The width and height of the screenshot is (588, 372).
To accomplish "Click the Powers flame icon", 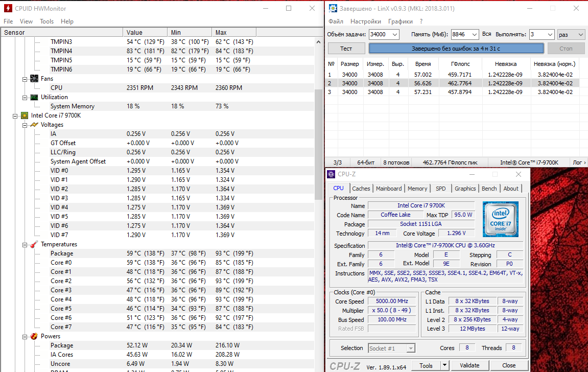I will pyautogui.click(x=34, y=336).
